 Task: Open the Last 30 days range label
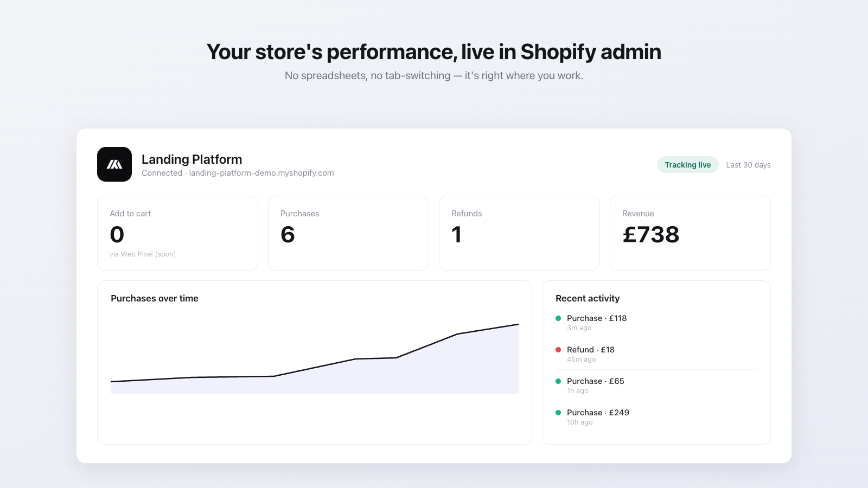(x=748, y=165)
